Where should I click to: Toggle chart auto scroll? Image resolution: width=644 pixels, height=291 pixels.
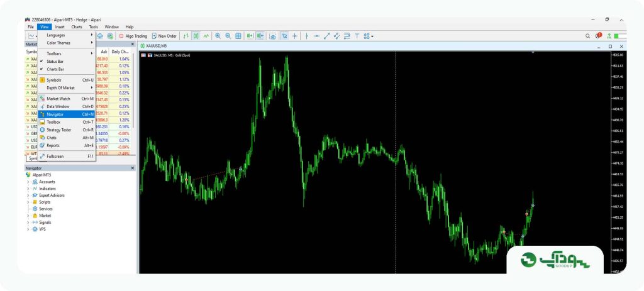[250, 36]
